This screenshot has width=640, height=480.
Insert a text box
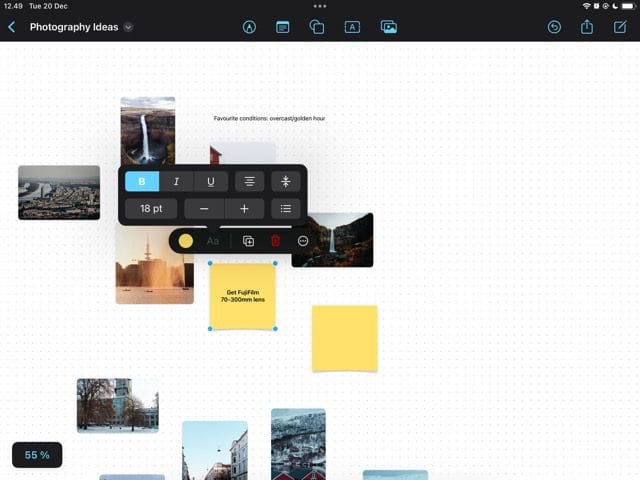click(352, 27)
